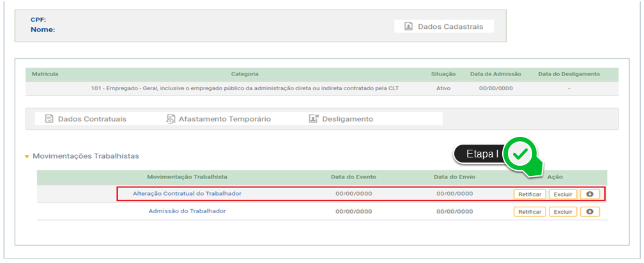This screenshot has height=263, width=644.
Task: Open Alteração Contratual do Trabalhador link
Action: [x=187, y=193]
